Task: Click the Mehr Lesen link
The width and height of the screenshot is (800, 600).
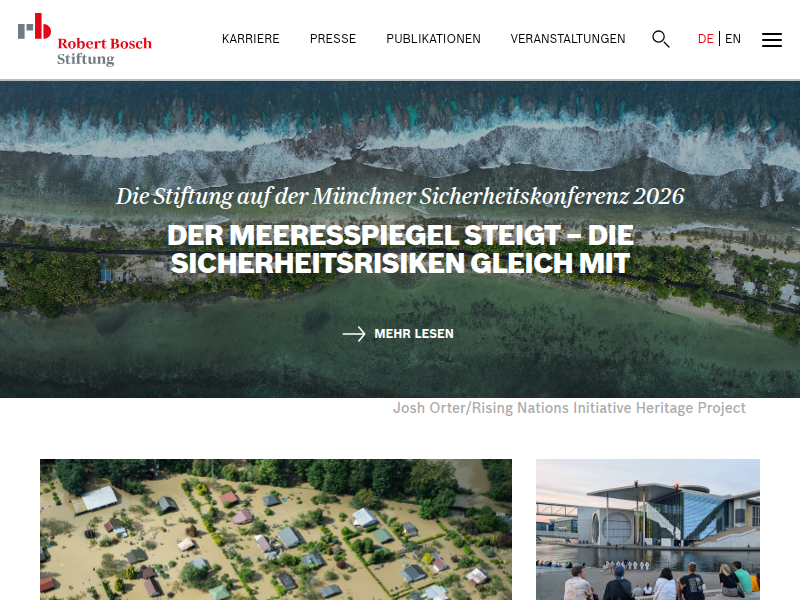Action: [414, 334]
